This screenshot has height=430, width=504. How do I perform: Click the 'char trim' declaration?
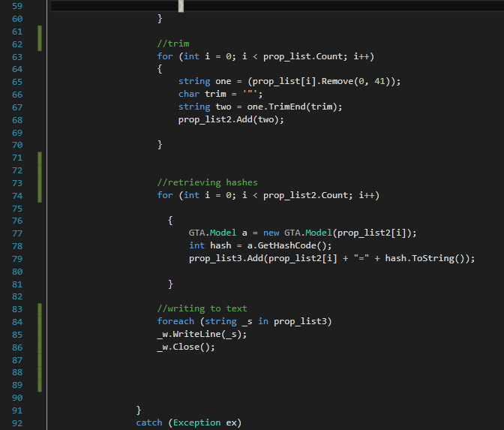[203, 95]
